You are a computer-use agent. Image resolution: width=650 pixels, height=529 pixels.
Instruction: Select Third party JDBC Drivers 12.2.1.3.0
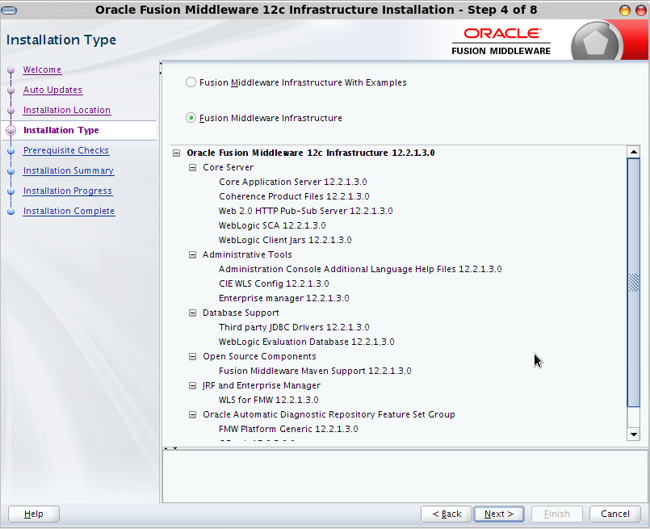pos(293,327)
